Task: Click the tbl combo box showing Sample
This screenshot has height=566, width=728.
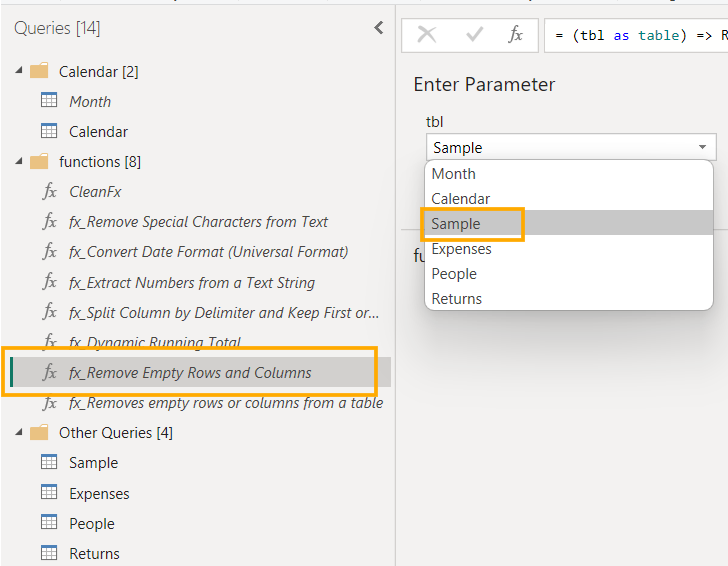Action: click(571, 147)
